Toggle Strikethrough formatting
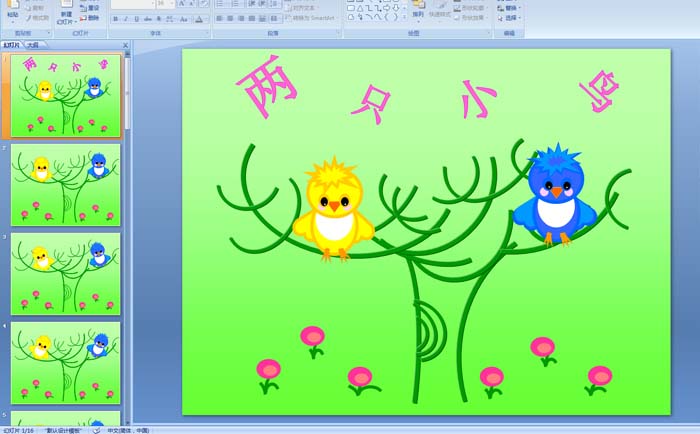This screenshot has height=434, width=700. 148,19
